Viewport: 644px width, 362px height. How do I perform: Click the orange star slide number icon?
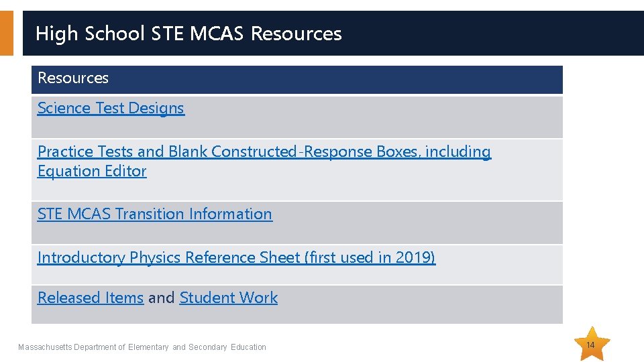click(x=592, y=344)
